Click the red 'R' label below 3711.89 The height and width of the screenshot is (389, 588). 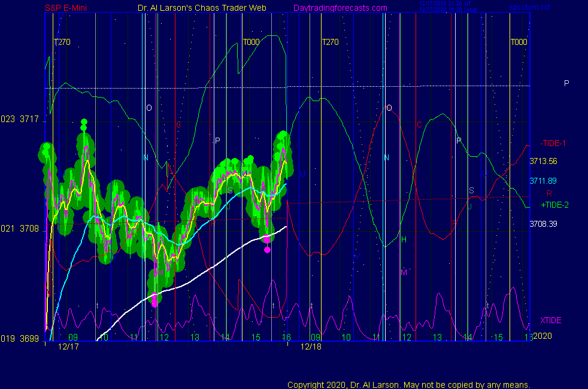[549, 193]
